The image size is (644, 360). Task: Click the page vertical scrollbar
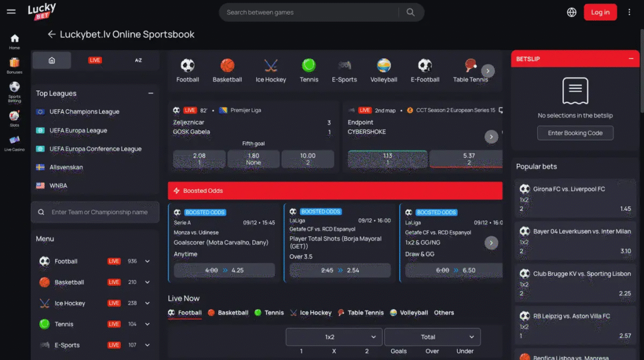pos(642,70)
